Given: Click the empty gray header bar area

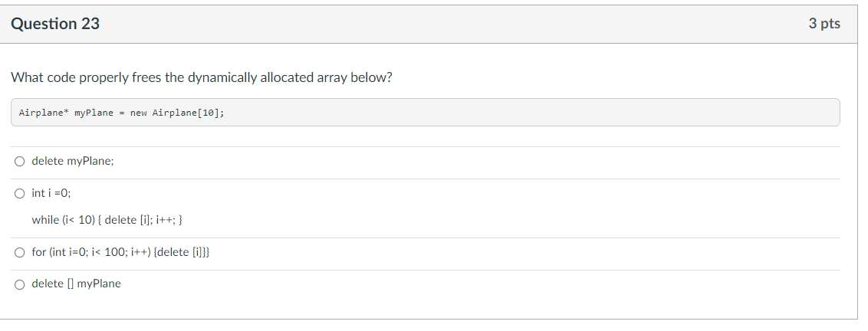Looking at the screenshot, I should click(x=454, y=24).
